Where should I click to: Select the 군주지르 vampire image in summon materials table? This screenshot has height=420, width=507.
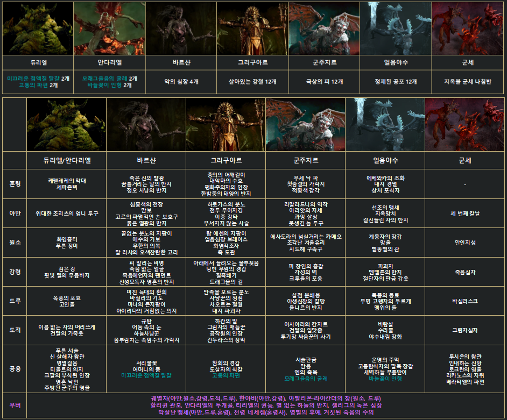click(325, 29)
